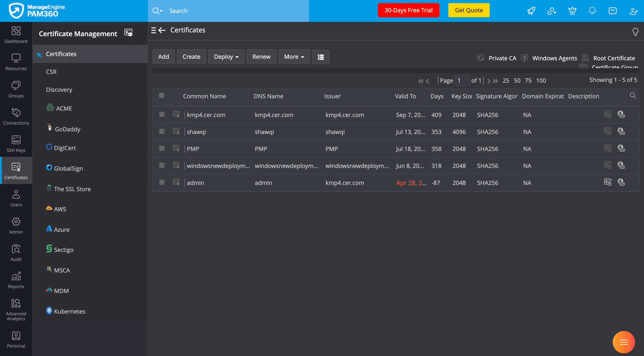
Task: Set page size to 100
Action: pos(541,80)
